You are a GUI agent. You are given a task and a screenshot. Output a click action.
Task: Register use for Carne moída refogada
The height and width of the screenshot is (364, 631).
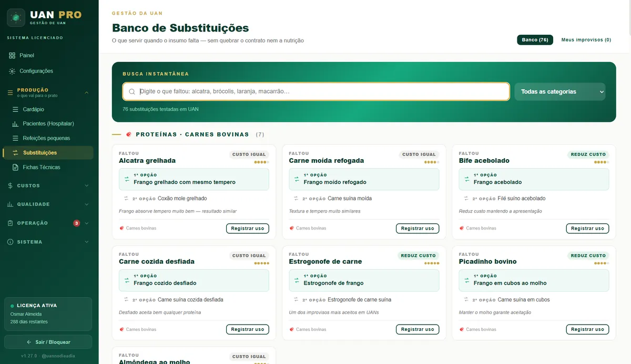[x=418, y=228]
